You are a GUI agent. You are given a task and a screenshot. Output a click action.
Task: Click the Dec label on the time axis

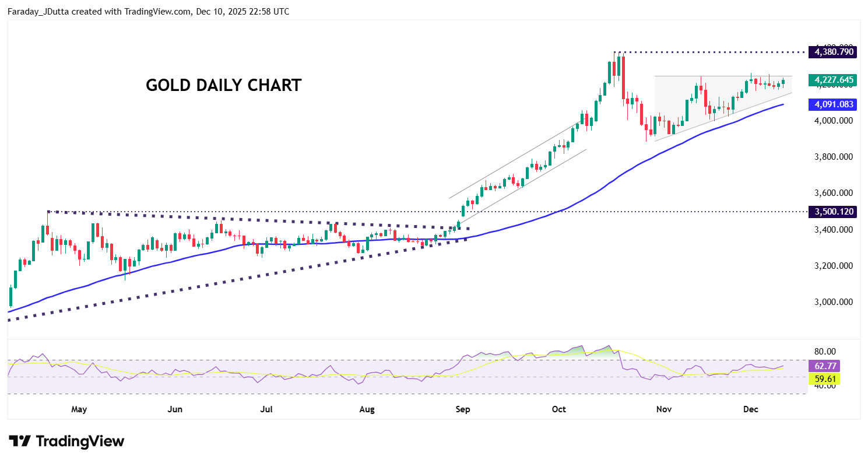(751, 409)
